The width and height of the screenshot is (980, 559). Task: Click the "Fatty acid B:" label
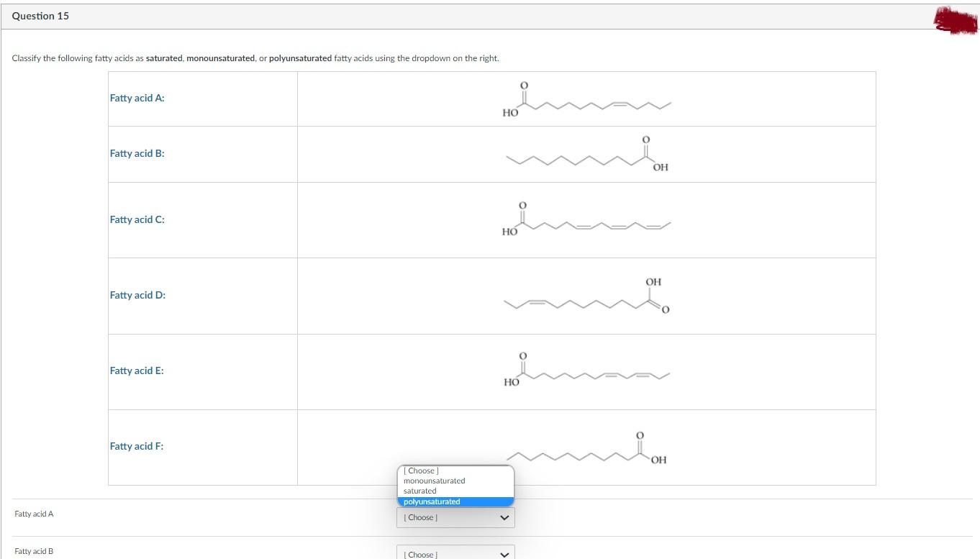(137, 153)
